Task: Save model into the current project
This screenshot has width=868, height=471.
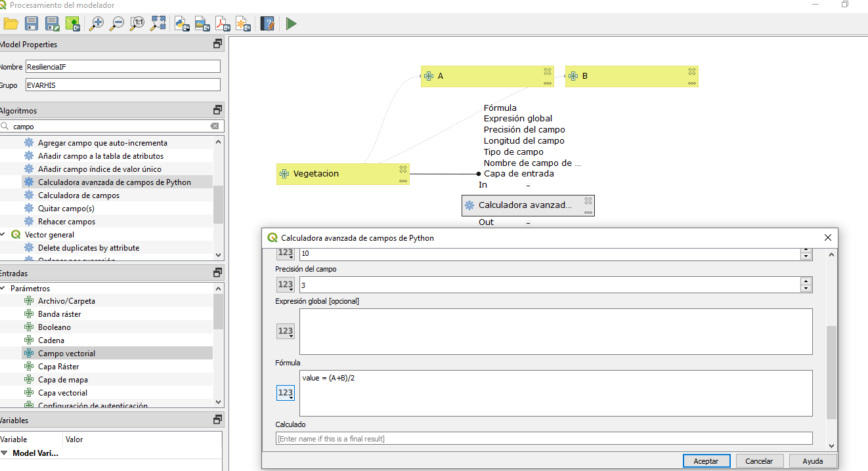Action: 74,23
